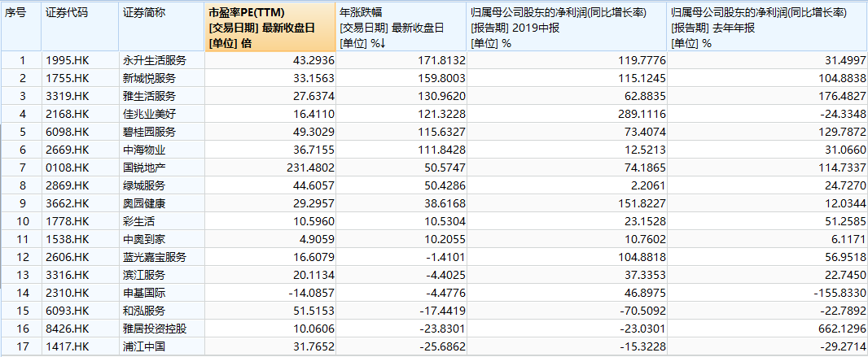
Task: Click yearly change value 50.4286
Action: [x=446, y=185]
